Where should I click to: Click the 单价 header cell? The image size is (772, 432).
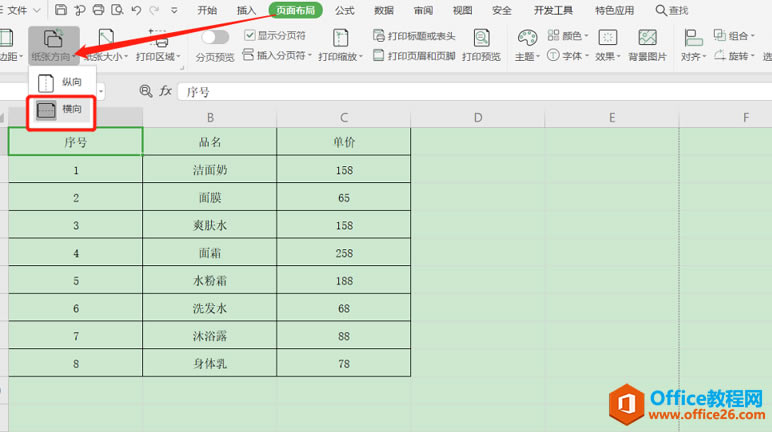point(344,142)
